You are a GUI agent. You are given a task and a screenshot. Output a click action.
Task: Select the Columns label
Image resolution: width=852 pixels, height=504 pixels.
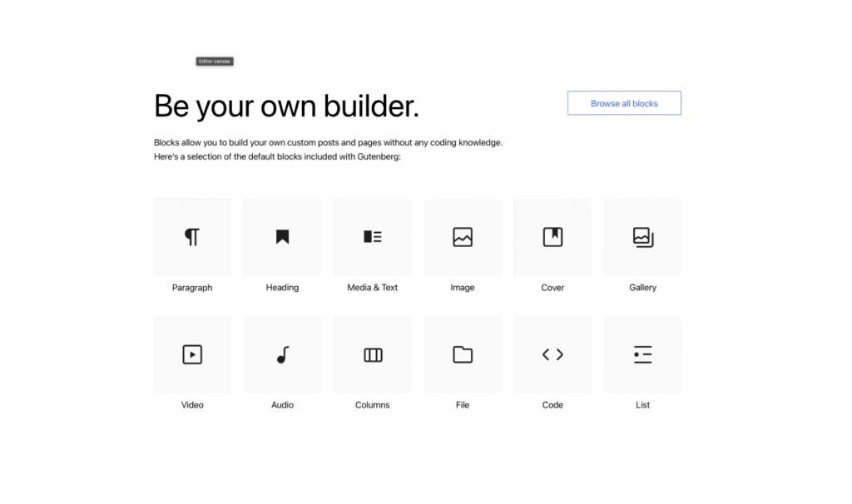[x=372, y=405]
